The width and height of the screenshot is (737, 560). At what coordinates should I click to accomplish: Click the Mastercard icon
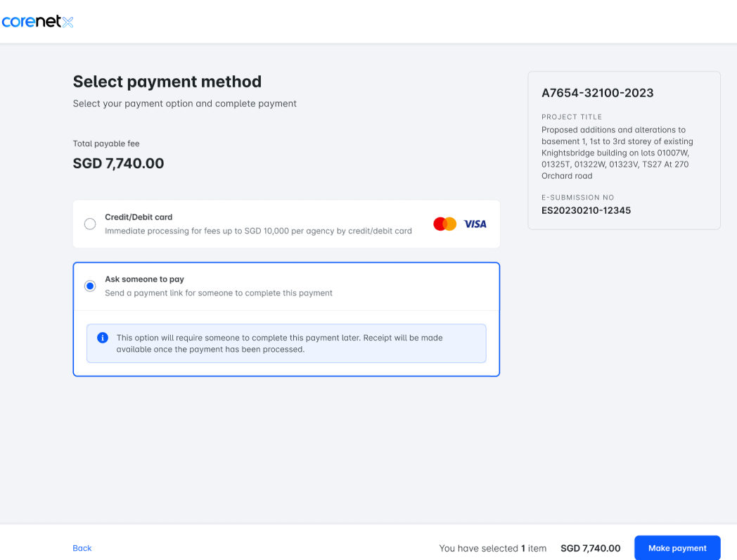(444, 223)
